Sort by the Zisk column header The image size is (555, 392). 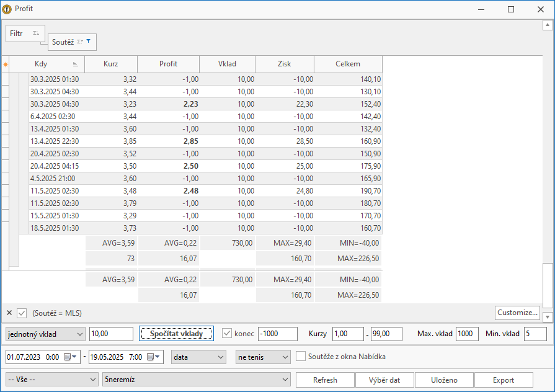click(x=285, y=64)
